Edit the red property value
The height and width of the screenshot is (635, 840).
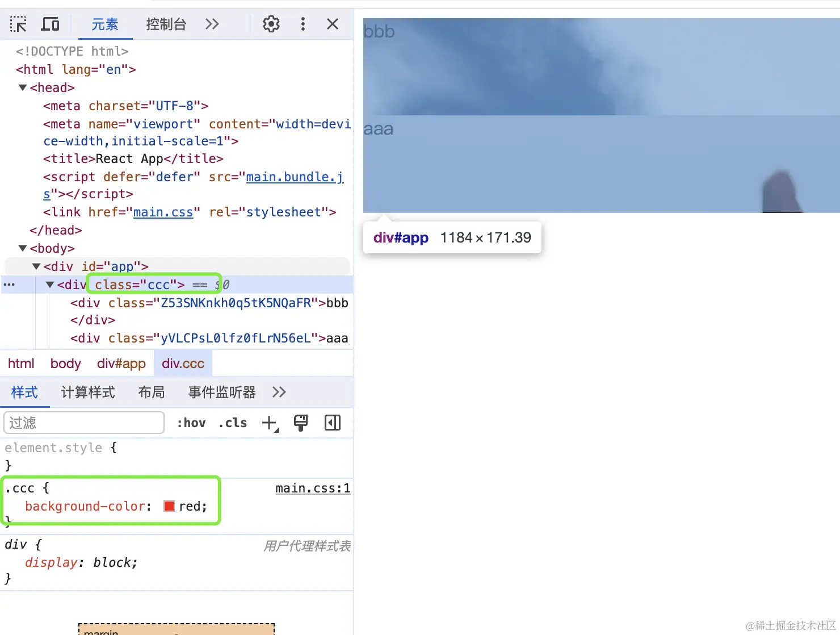(x=190, y=506)
